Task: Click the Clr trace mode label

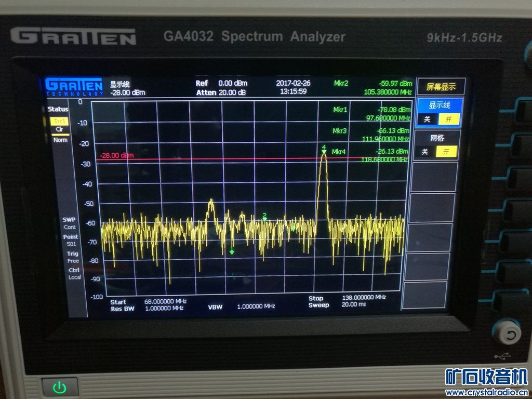Action: click(x=59, y=129)
